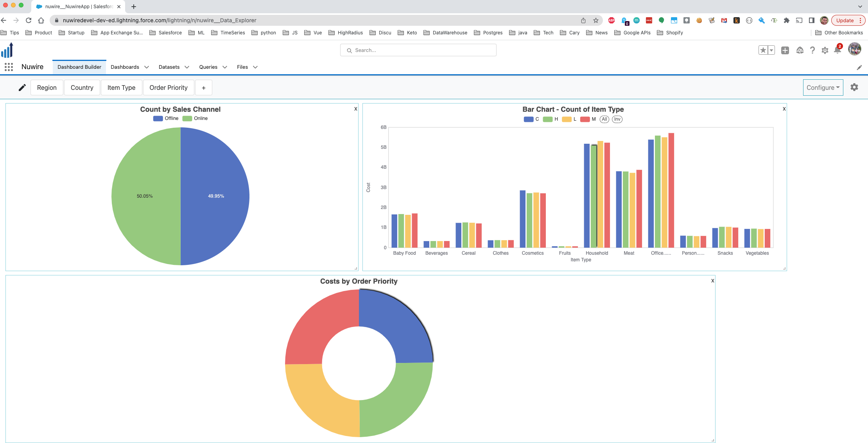Viewport: 868px width, 443px height.
Task: Open the Files nav tab
Action: coord(242,67)
